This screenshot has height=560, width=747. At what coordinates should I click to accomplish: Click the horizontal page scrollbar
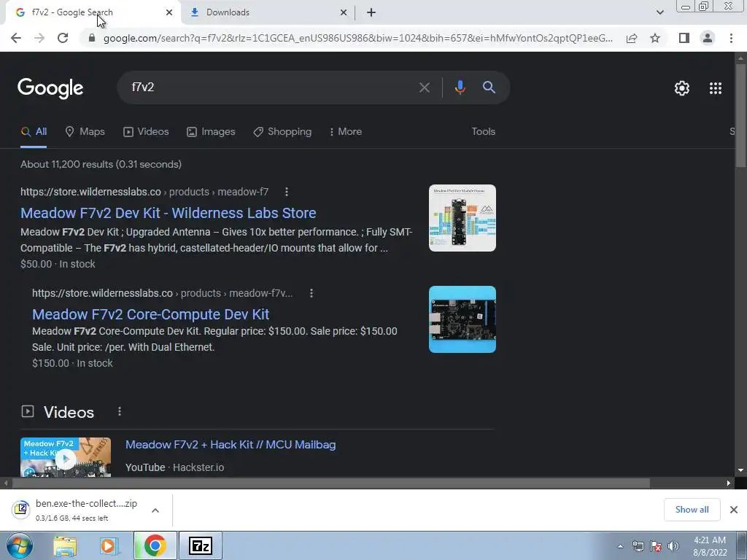(330, 483)
